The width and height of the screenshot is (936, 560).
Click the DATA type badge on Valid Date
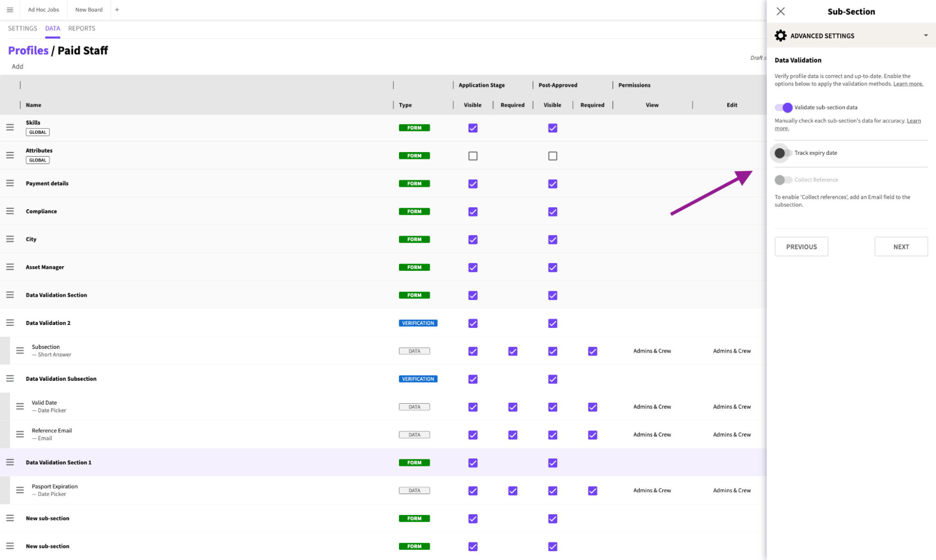tap(414, 407)
